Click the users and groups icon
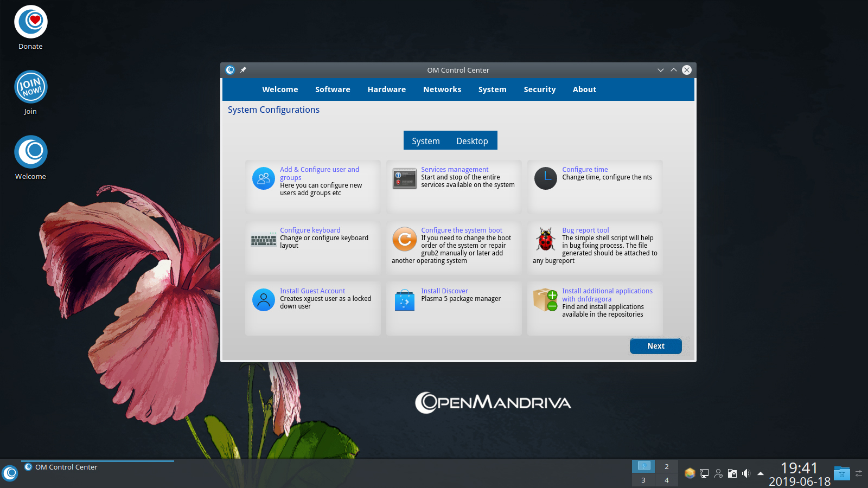 click(264, 178)
